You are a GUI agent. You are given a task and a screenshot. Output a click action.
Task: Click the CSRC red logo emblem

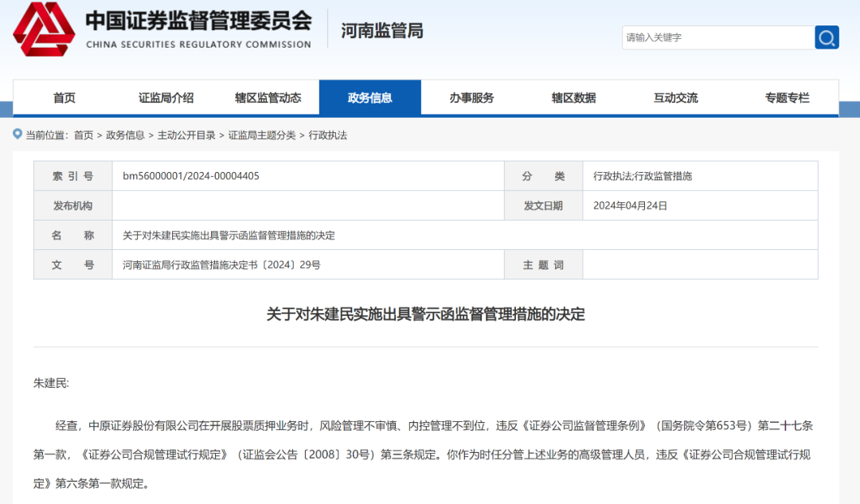point(44,29)
